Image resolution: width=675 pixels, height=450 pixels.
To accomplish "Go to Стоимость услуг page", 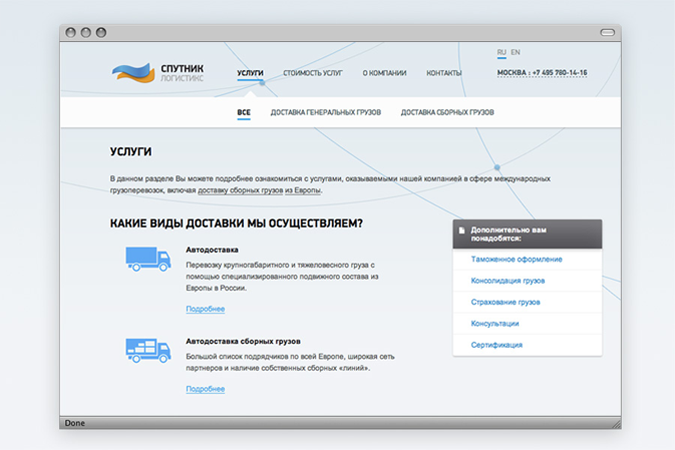I will [312, 73].
